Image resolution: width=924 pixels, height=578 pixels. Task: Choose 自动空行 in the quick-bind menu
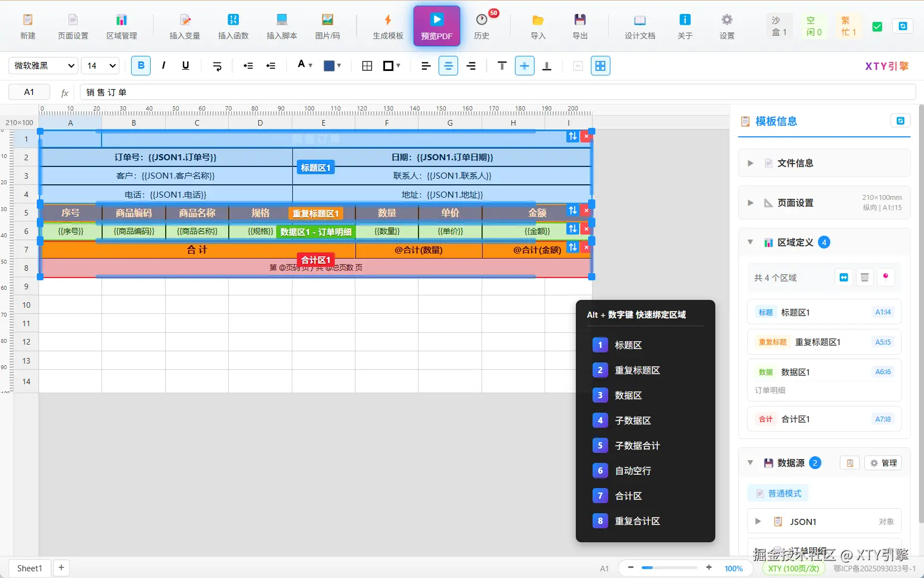pyautogui.click(x=646, y=471)
